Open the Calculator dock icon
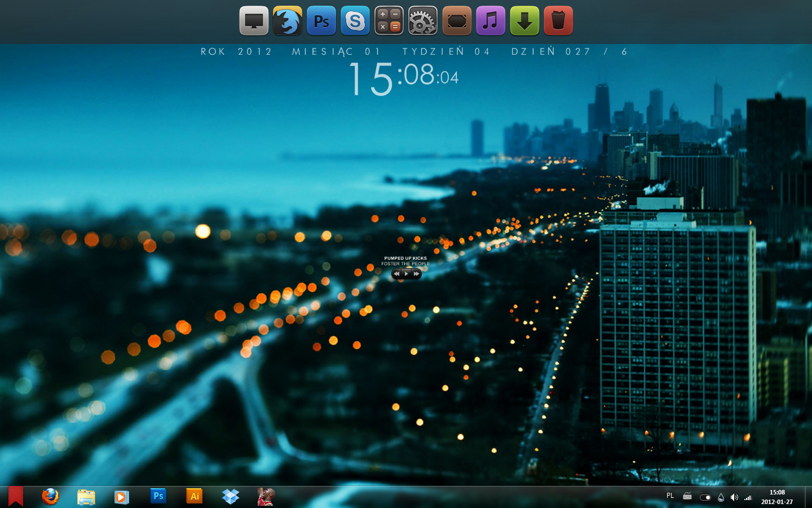The height and width of the screenshot is (508, 812). click(389, 21)
